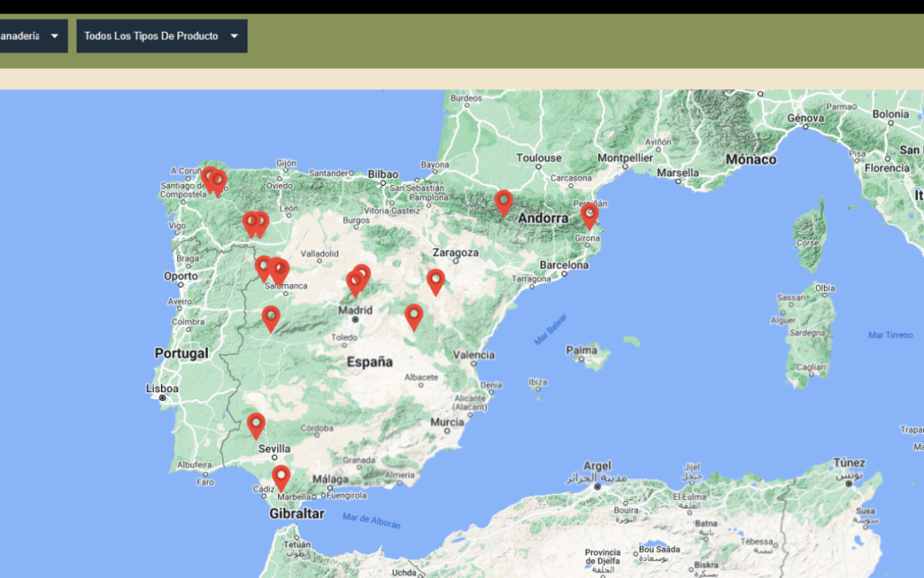The image size is (924, 578).
Task: Click the Gibraltar label on map
Action: pos(297,514)
